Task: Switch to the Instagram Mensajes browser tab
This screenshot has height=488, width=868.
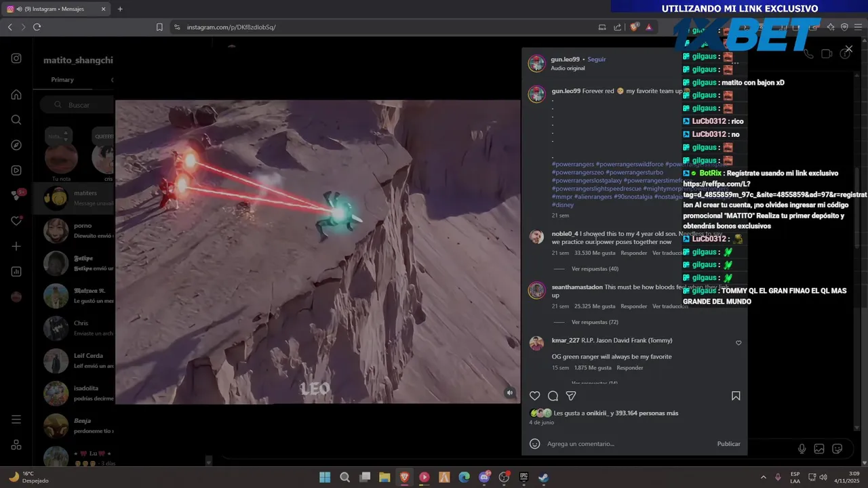Action: 57,9
